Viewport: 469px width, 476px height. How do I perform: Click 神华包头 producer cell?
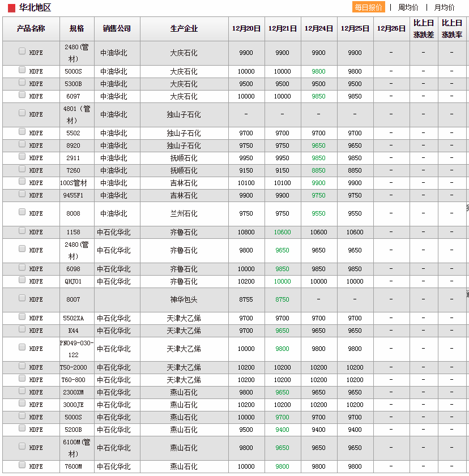click(x=184, y=299)
